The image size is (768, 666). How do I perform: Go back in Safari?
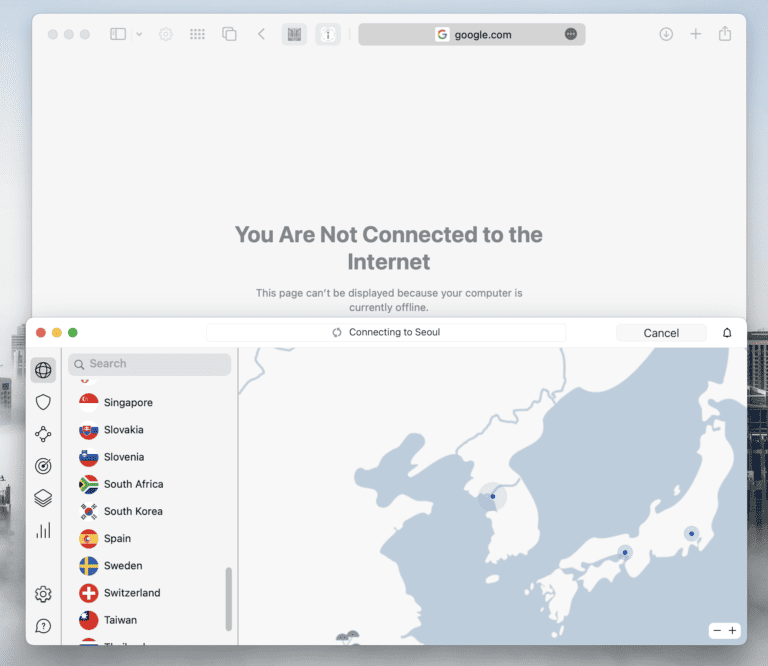click(x=262, y=34)
